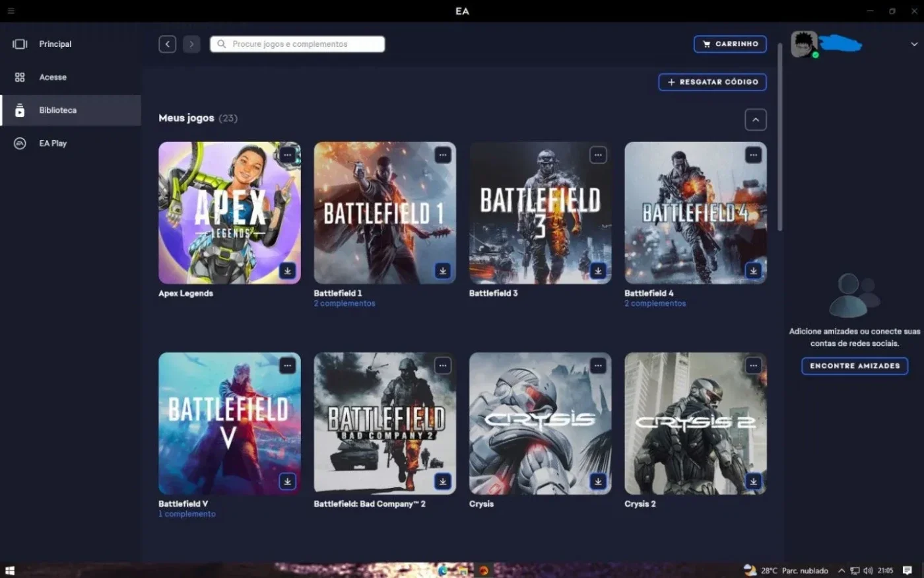Screen dimensions: 924x578
Task: Open Crysis cover art
Action: pos(541,423)
